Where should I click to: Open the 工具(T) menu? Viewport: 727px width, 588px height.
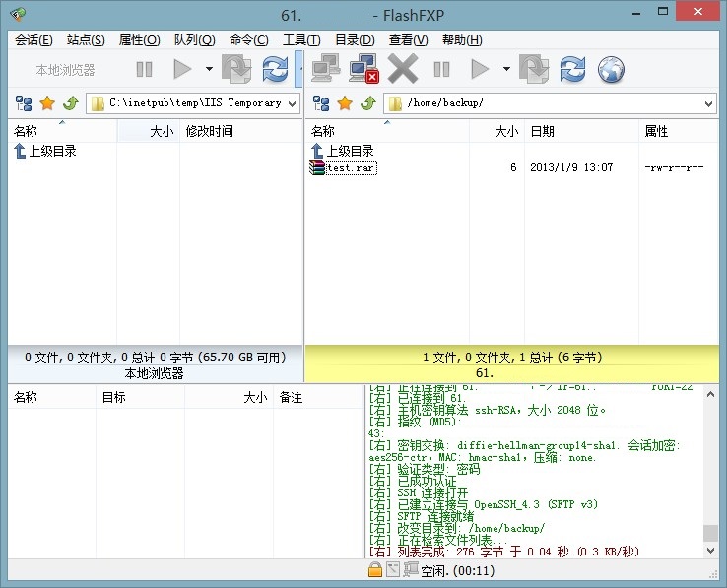pos(301,40)
